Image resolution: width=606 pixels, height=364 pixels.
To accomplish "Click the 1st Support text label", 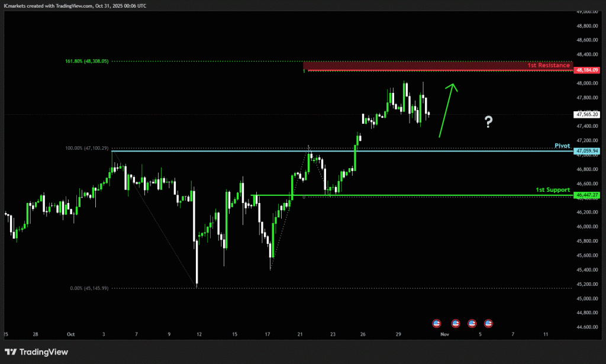I will (x=553, y=189).
